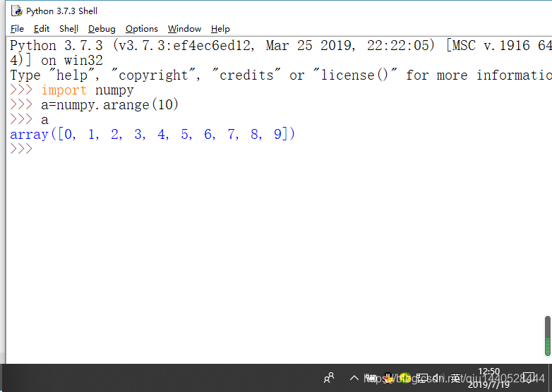Expand hidden system tray icons
The width and height of the screenshot is (552, 392).
354,378
